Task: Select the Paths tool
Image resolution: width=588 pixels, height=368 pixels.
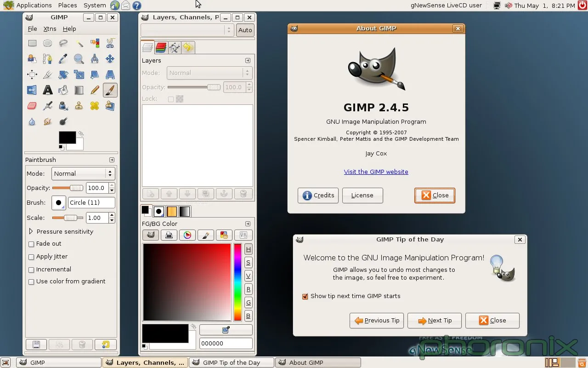Action: tap(47, 59)
